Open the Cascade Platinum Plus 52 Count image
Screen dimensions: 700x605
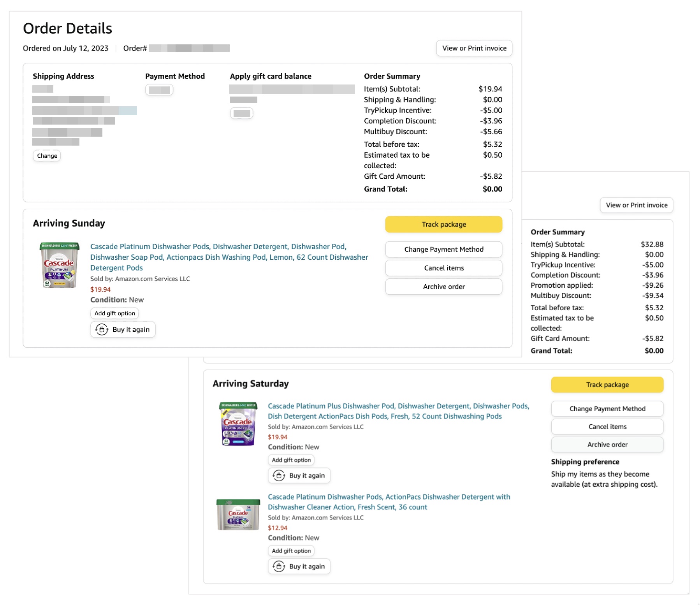click(x=238, y=424)
